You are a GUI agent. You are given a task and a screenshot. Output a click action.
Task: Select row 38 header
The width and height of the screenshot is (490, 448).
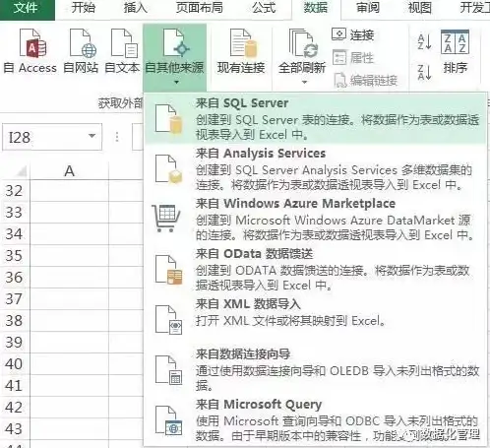15,321
